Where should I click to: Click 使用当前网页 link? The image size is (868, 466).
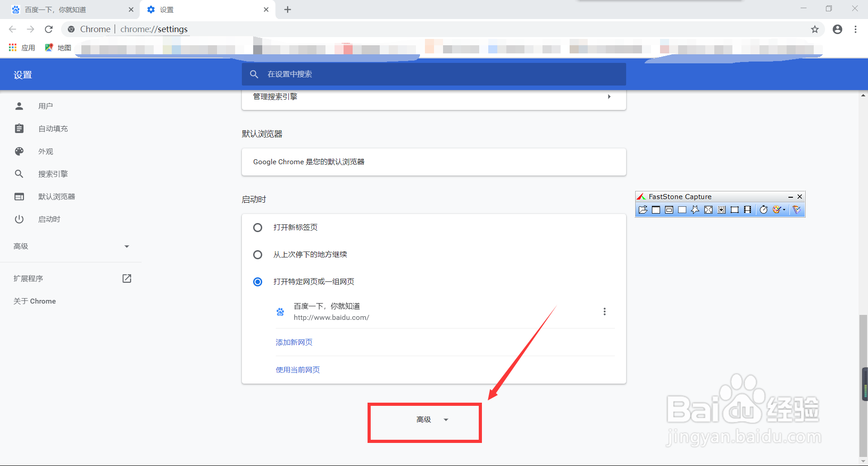point(298,370)
